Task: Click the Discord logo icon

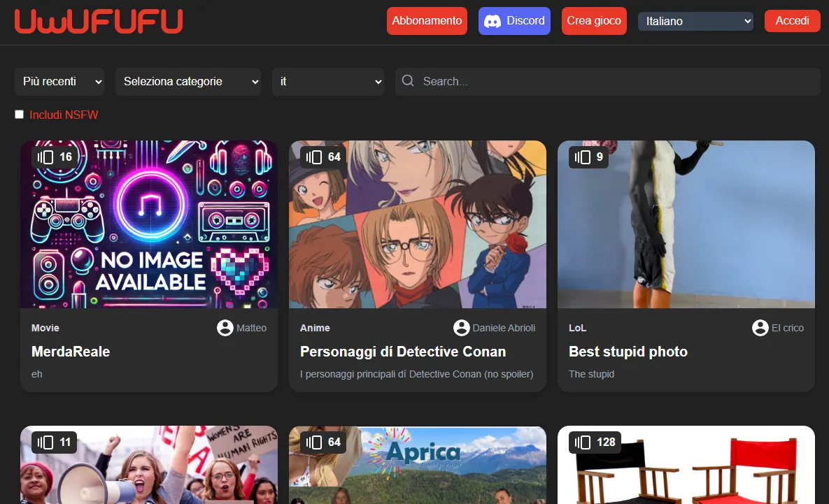Action: point(493,21)
